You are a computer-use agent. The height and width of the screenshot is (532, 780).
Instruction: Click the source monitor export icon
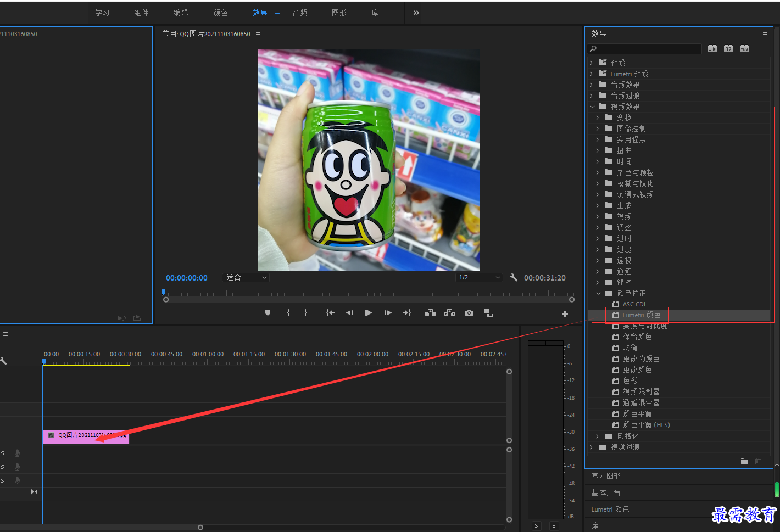(x=137, y=318)
